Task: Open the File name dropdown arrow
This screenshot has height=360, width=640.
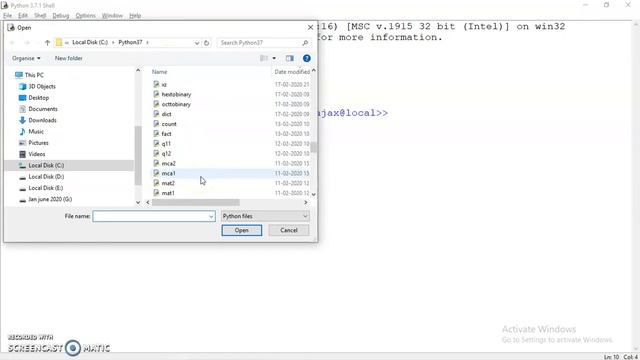Action: tap(211, 216)
